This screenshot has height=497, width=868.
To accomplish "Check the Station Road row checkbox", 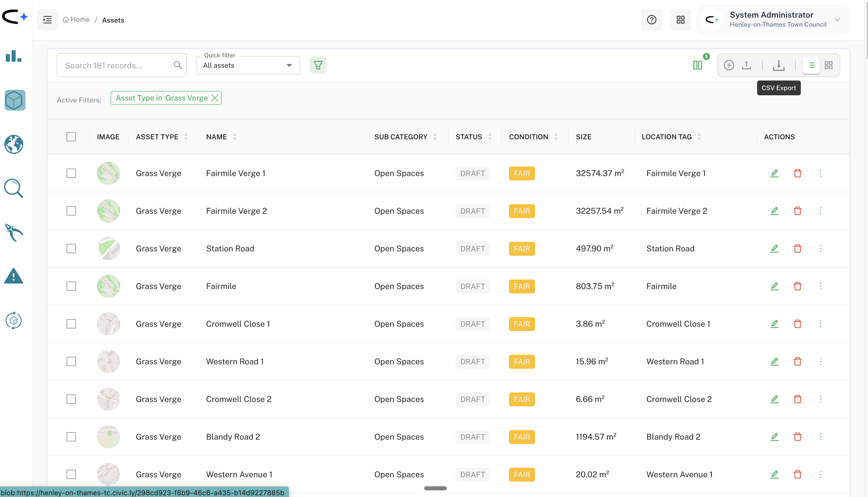I will (x=71, y=248).
